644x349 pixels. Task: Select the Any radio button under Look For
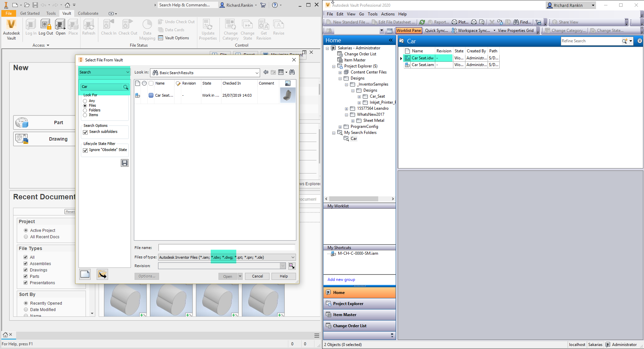tap(85, 101)
